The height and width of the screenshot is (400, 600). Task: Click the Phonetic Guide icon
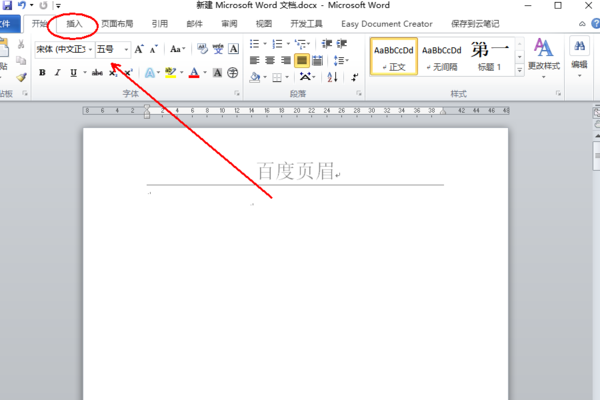click(218, 49)
